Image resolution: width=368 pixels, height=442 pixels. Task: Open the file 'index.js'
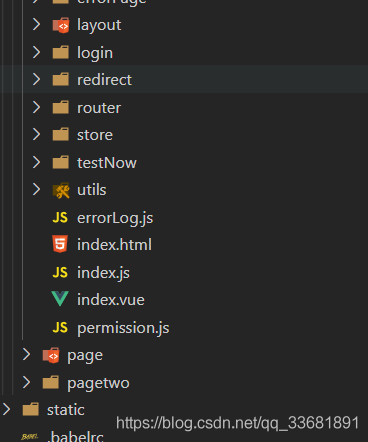(103, 273)
